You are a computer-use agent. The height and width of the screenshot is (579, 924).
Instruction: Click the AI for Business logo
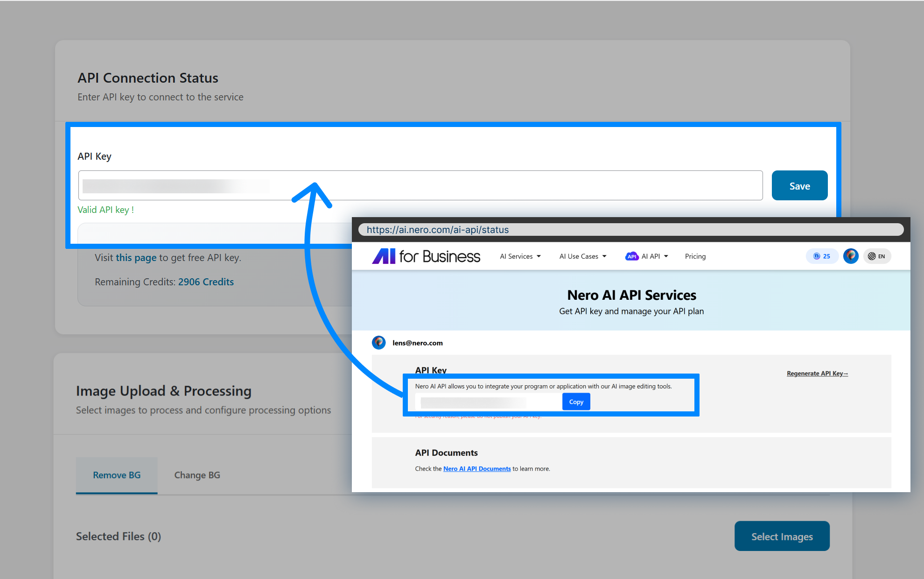426,256
